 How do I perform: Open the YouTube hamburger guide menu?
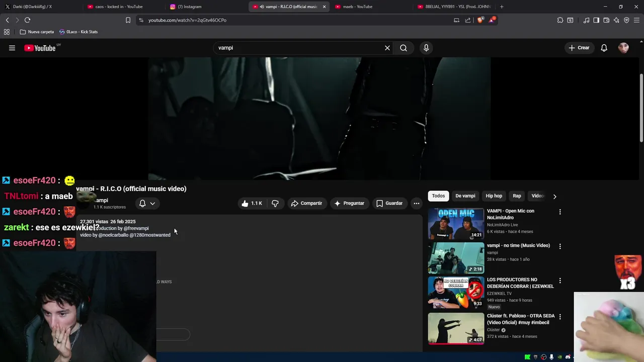[x=12, y=48]
